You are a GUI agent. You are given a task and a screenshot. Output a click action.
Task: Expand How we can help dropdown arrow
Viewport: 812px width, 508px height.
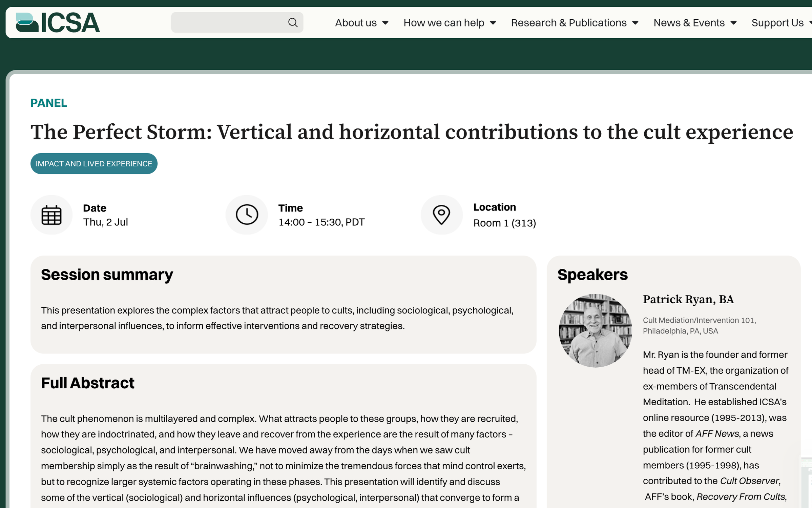[x=493, y=23]
